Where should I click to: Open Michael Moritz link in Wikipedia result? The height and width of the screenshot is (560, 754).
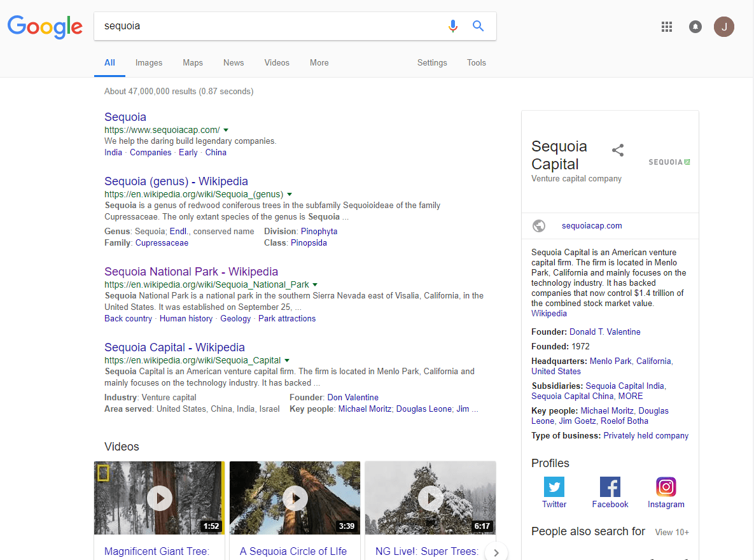(x=365, y=409)
